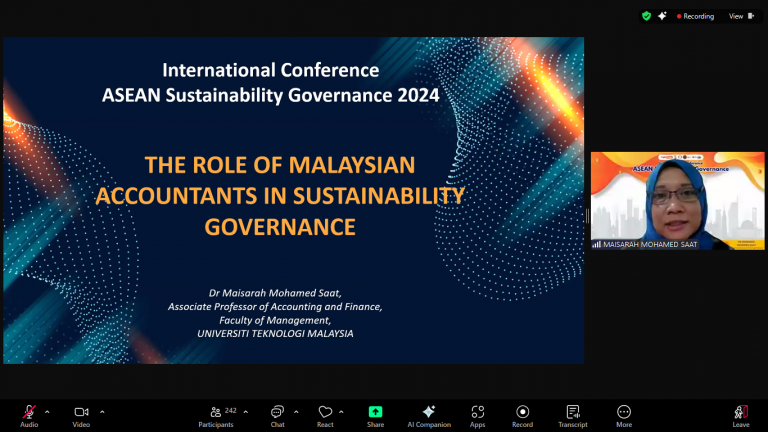Open the Transcript panel
This screenshot has width=768, height=432.
coord(573,416)
